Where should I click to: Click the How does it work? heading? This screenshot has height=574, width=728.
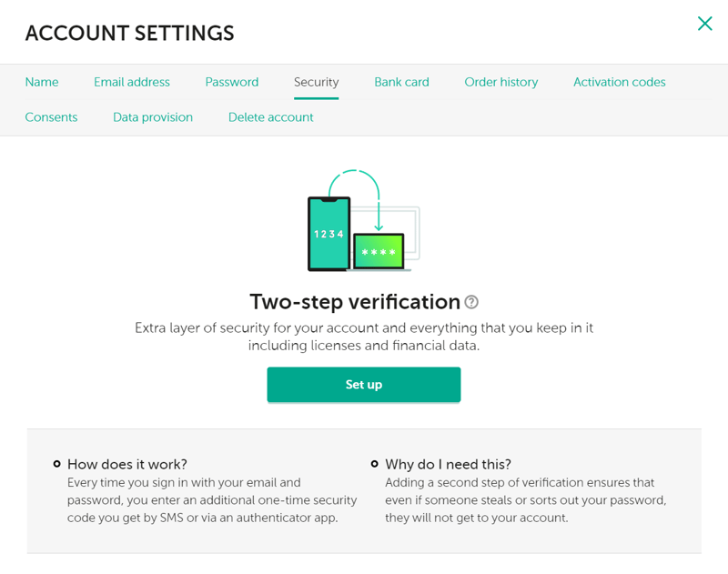(x=127, y=464)
